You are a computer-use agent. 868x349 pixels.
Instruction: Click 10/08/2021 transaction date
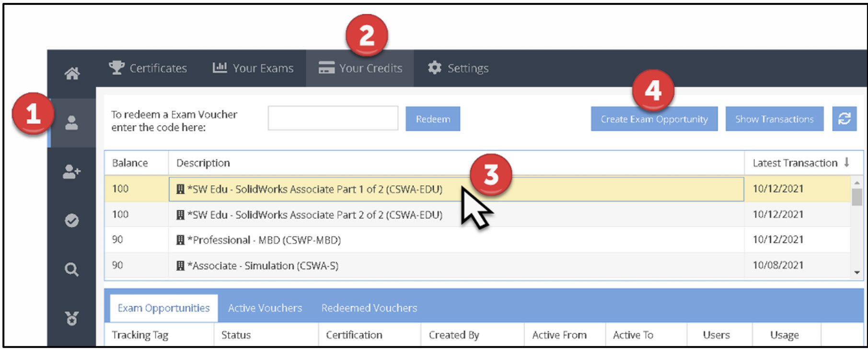click(778, 265)
